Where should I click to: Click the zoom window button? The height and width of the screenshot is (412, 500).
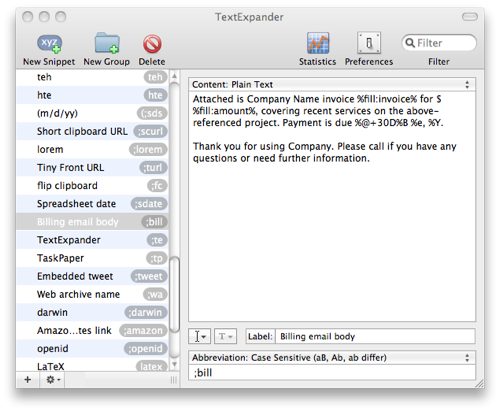tap(61, 17)
